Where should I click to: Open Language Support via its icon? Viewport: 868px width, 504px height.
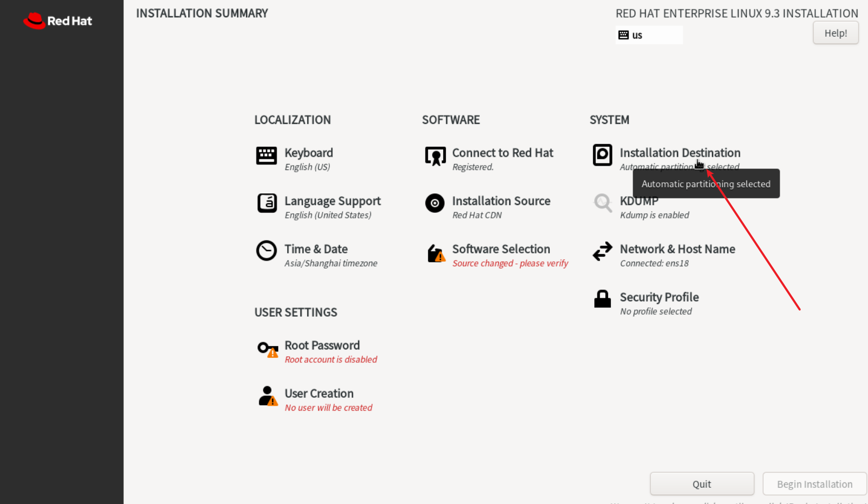tap(267, 203)
